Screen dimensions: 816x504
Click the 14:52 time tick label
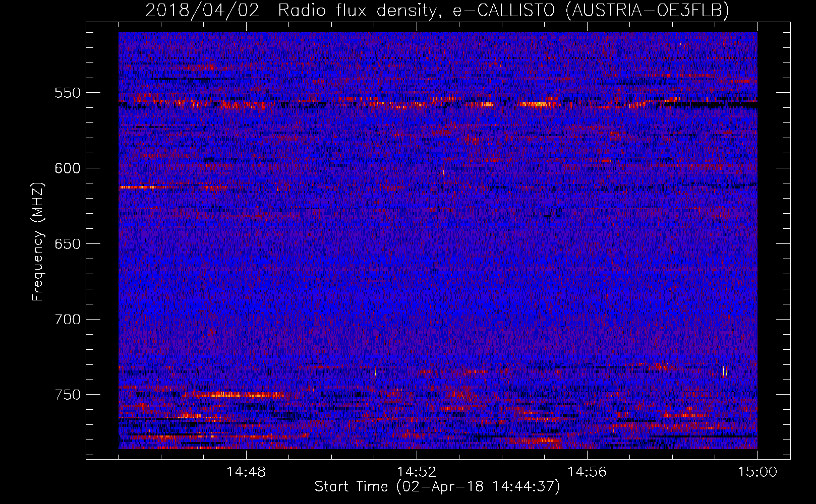pyautogui.click(x=417, y=472)
